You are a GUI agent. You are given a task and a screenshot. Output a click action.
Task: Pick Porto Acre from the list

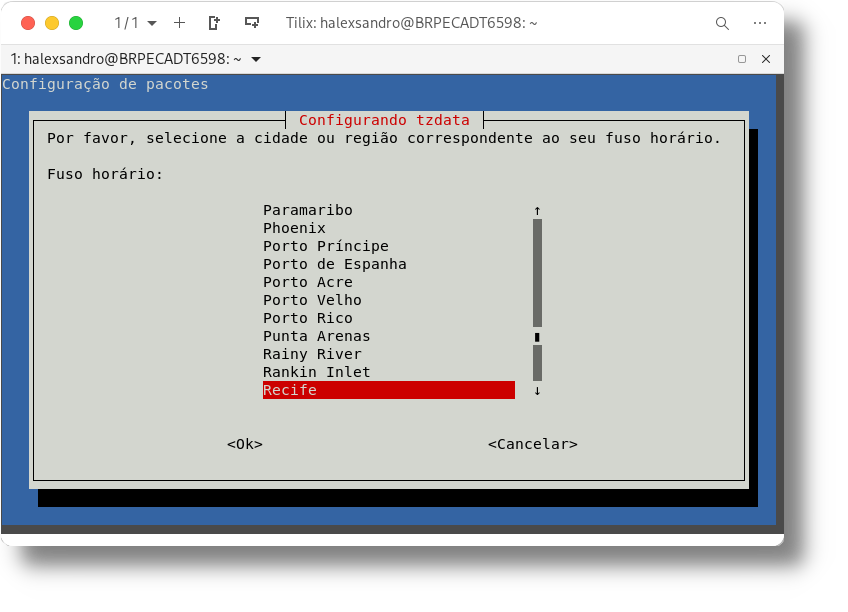308,282
